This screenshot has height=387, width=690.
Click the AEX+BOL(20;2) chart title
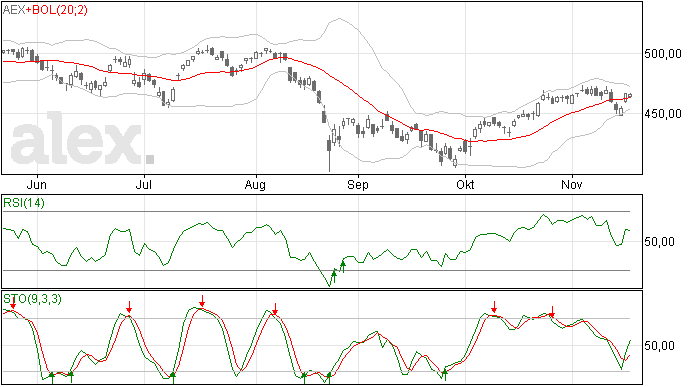[x=45, y=10]
